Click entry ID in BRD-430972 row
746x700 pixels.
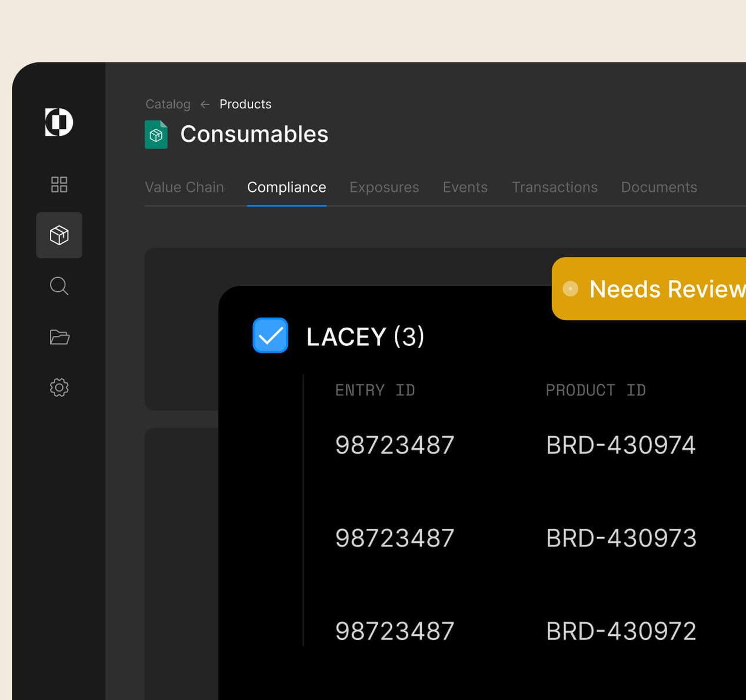coord(394,631)
